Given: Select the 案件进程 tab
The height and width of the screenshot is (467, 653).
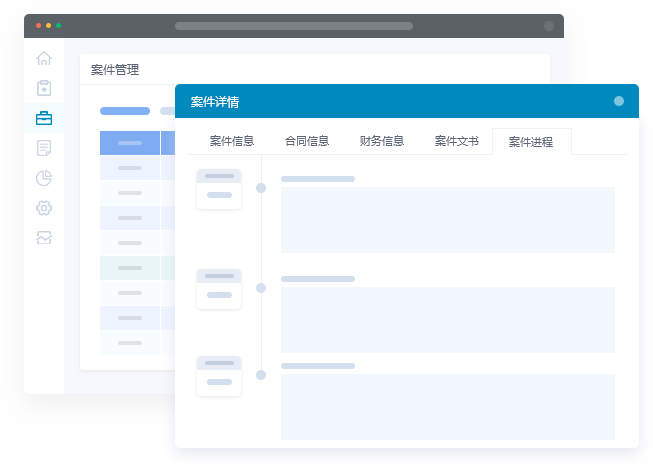Looking at the screenshot, I should [531, 142].
